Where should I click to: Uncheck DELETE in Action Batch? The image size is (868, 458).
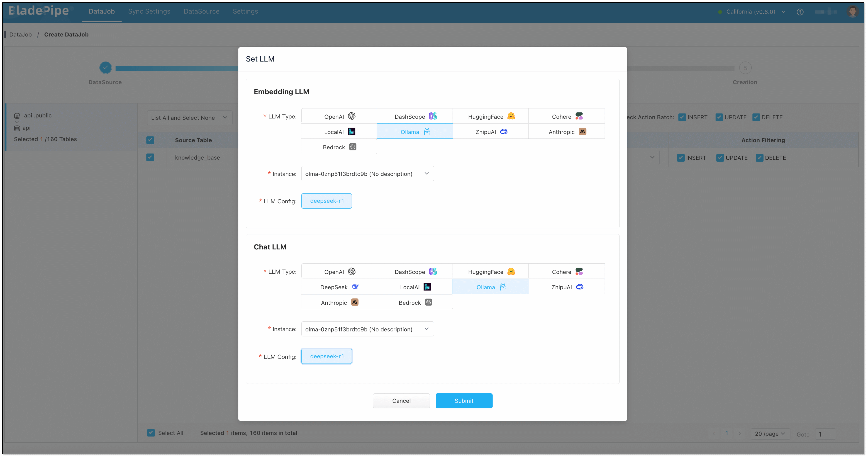[756, 117]
